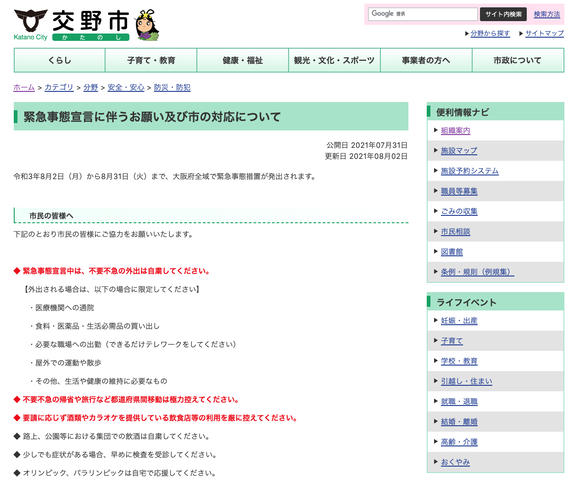
Task: Click triangle bullet next to 組織案内
Action: (436, 130)
